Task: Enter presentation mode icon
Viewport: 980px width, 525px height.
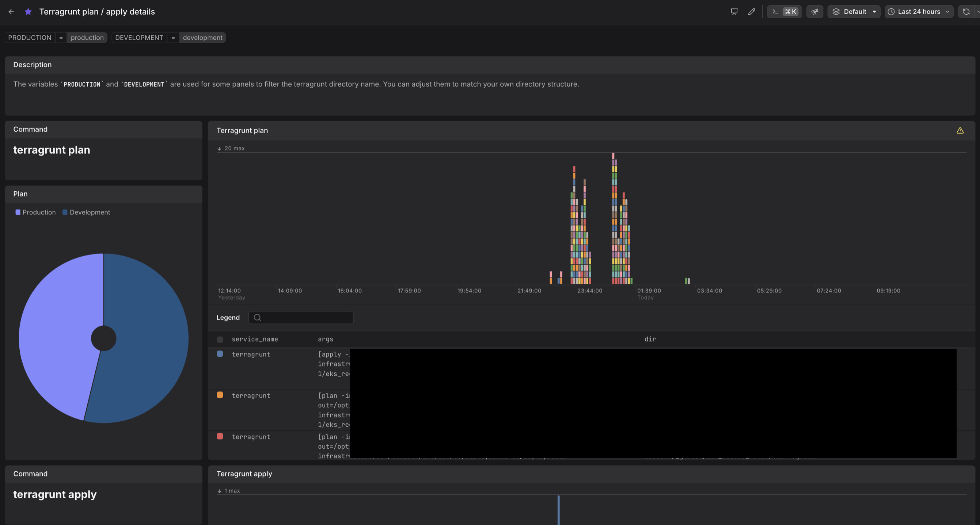Action: (734, 12)
